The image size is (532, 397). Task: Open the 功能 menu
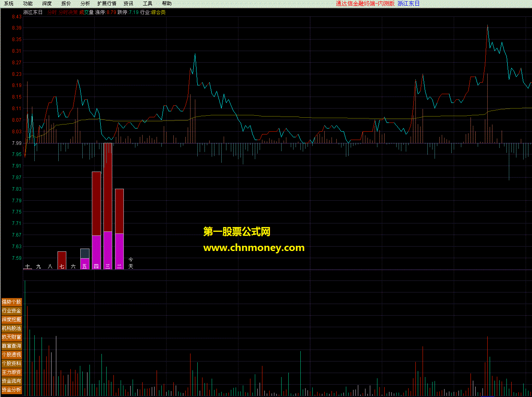click(x=28, y=4)
